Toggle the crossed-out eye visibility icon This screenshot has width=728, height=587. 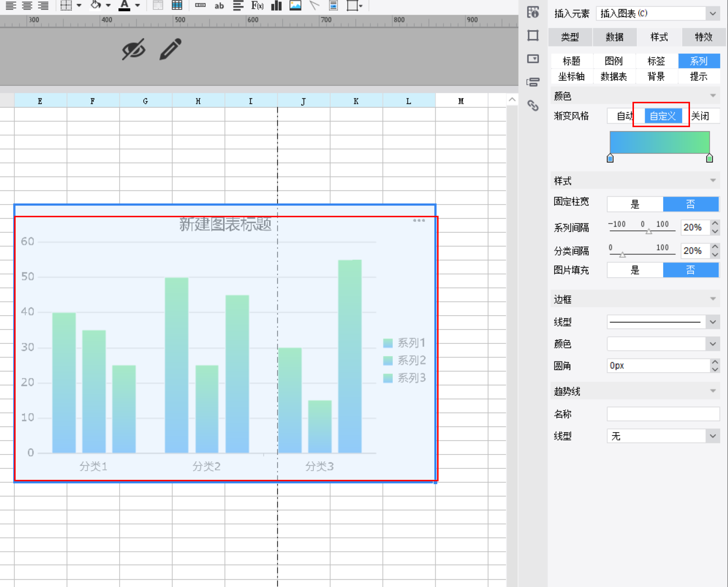click(x=134, y=49)
